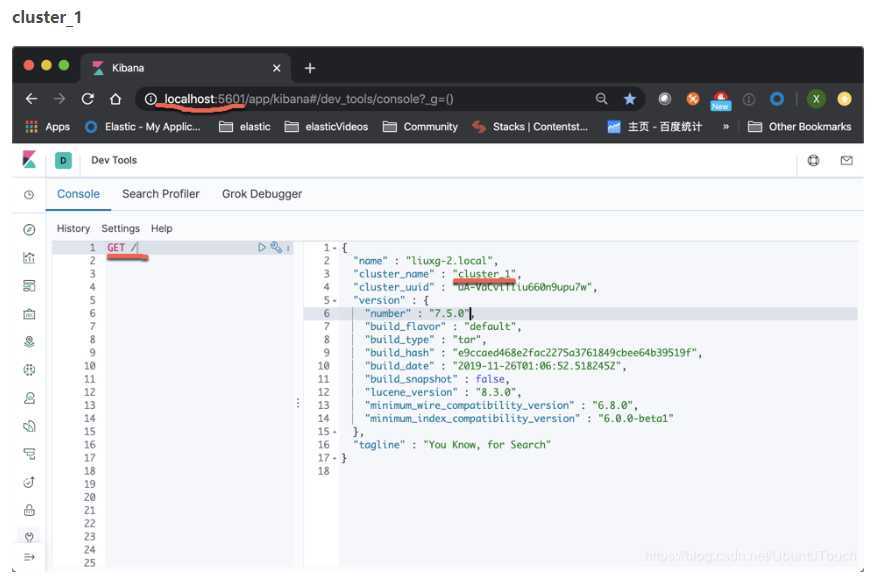
Task: Click the "7.5.0" version number value
Action: [x=449, y=313]
